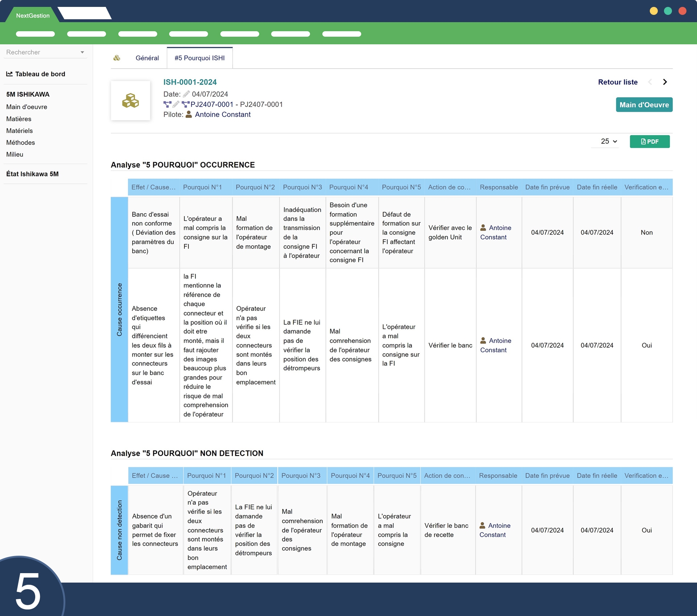Click the Retour liste link

[617, 82]
